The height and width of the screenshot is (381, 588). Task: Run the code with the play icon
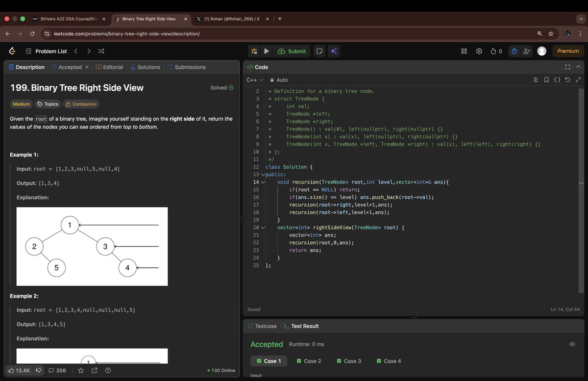coord(267,51)
